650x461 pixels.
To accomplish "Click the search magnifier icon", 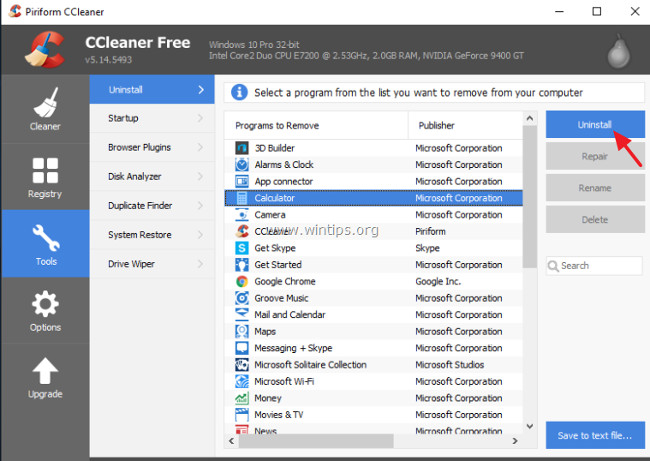I will (553, 266).
